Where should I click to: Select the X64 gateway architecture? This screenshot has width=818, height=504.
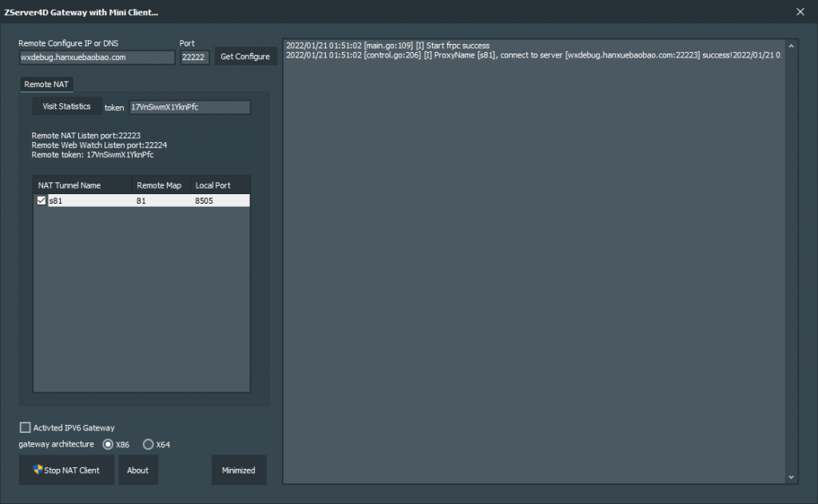pyautogui.click(x=148, y=444)
